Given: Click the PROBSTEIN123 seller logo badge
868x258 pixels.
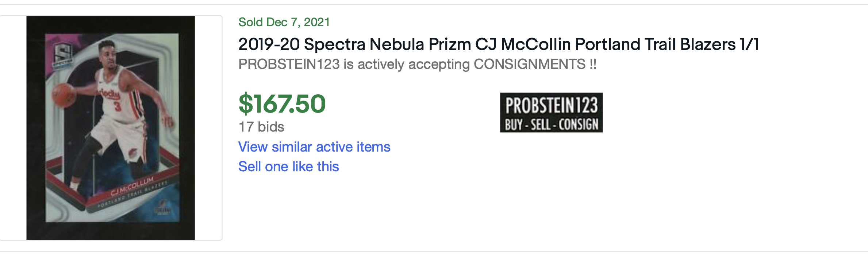Looking at the screenshot, I should coord(551,113).
